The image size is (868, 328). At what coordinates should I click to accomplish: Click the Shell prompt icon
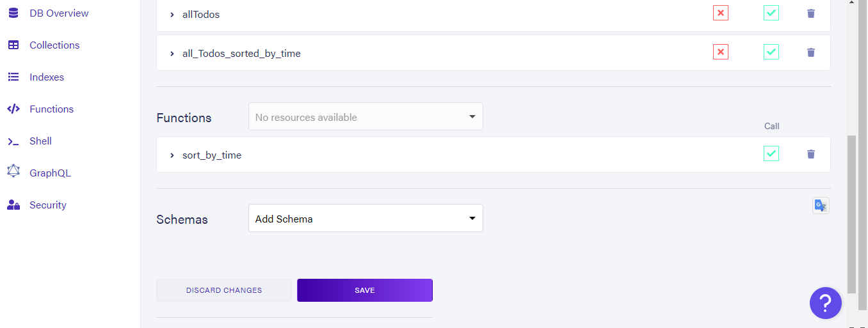[13, 141]
